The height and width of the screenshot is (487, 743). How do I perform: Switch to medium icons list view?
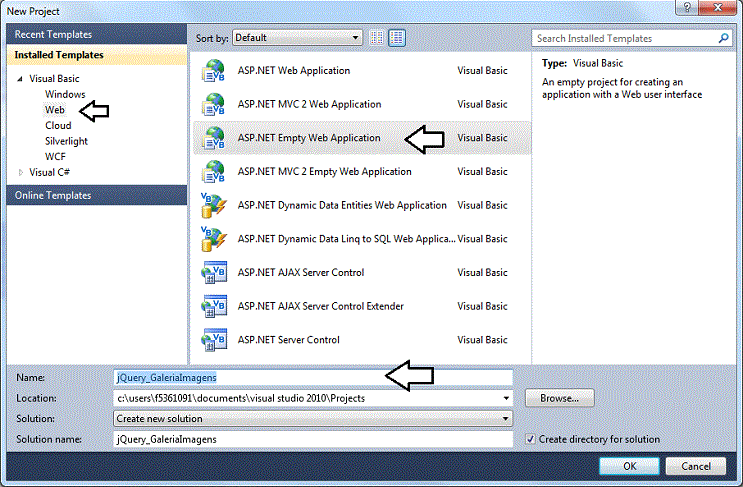(397, 37)
